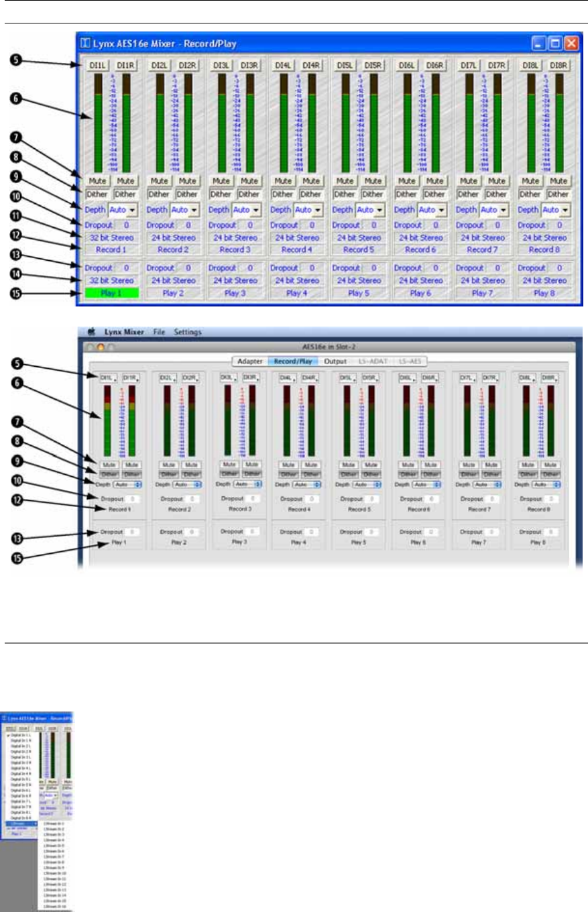
Task: Open the Depth Auto popup above Record 1 in Mac mixer
Action: [x=128, y=483]
